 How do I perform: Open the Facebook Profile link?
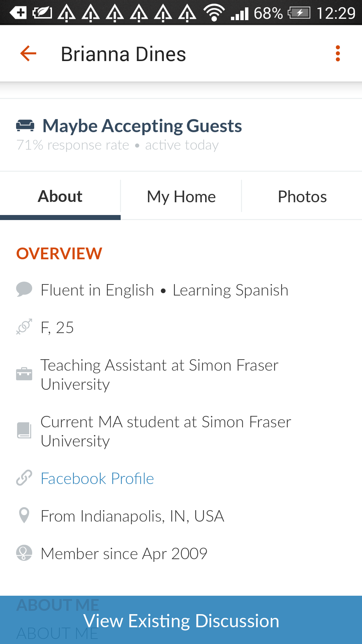[x=97, y=478]
